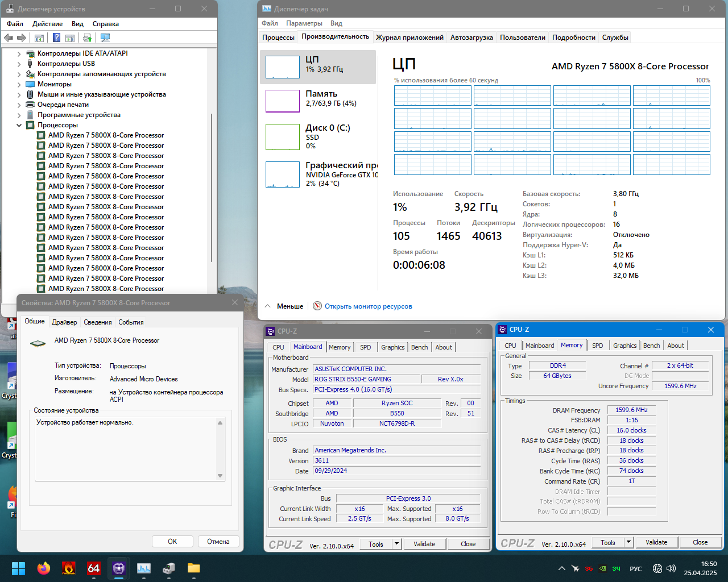Viewport: 728px width, 582px height.
Task: Open Tools dropdown arrow in Mainboard CPU-Z window
Action: click(397, 544)
